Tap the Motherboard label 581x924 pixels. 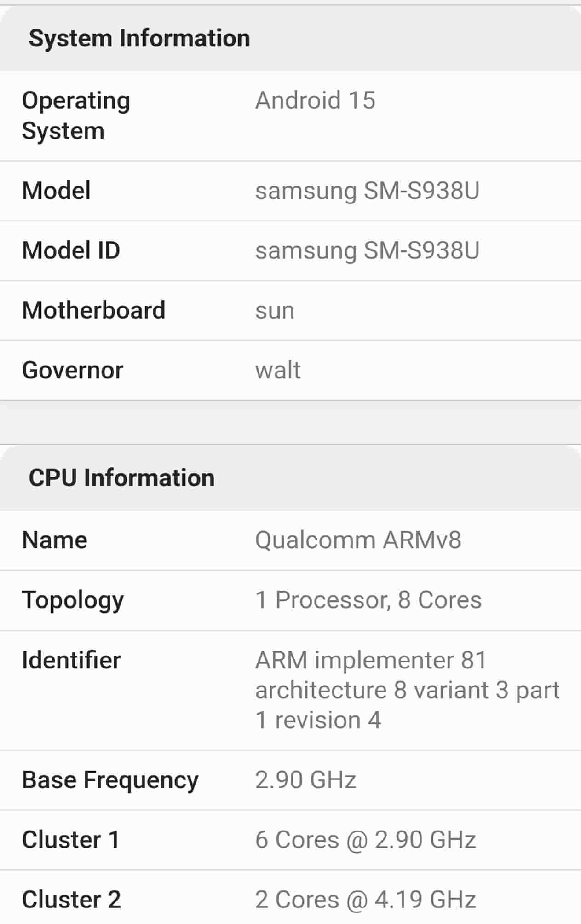[x=93, y=310]
